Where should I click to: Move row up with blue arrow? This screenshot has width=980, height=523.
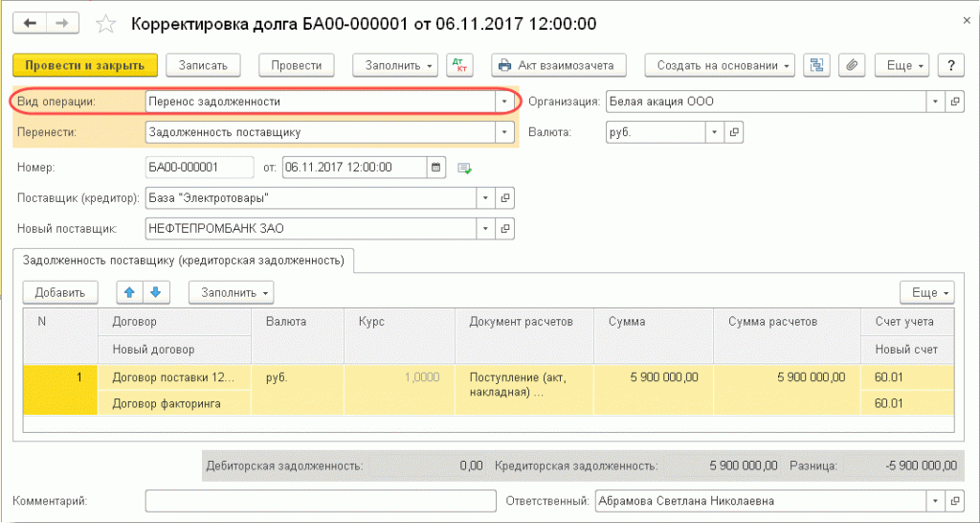(129, 291)
